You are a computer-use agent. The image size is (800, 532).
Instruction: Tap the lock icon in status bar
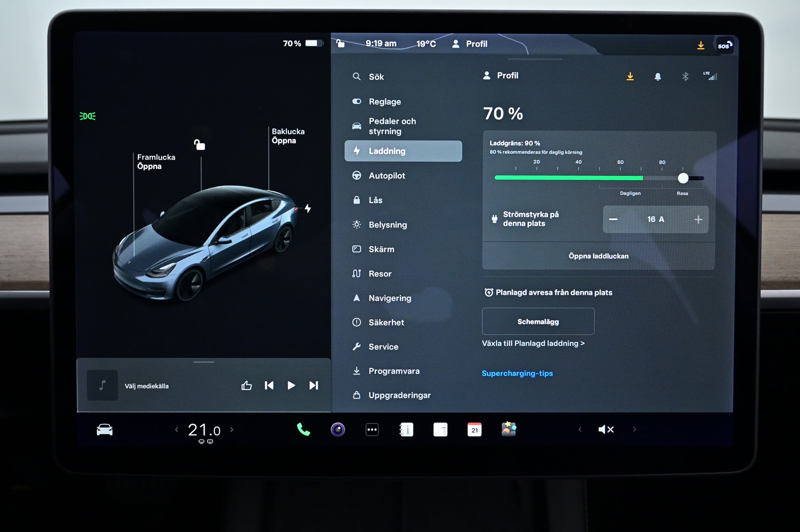(340, 44)
